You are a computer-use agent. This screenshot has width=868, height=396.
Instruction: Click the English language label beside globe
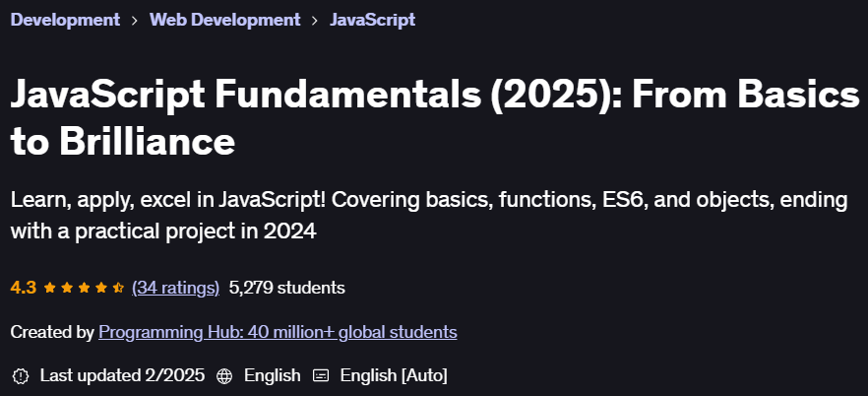point(273,375)
